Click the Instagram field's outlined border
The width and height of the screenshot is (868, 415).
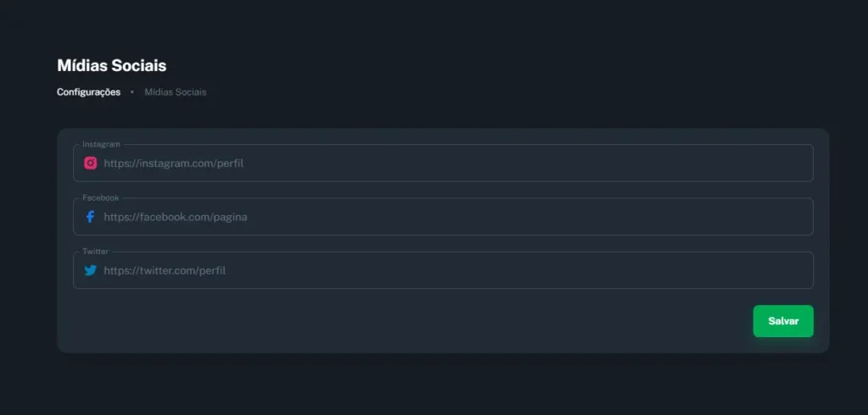(x=442, y=181)
